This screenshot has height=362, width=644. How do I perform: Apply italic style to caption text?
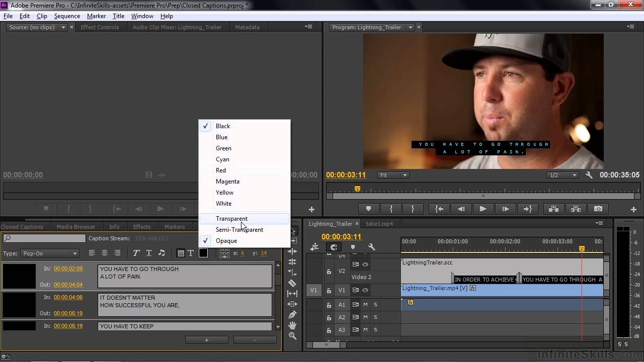[x=136, y=253]
